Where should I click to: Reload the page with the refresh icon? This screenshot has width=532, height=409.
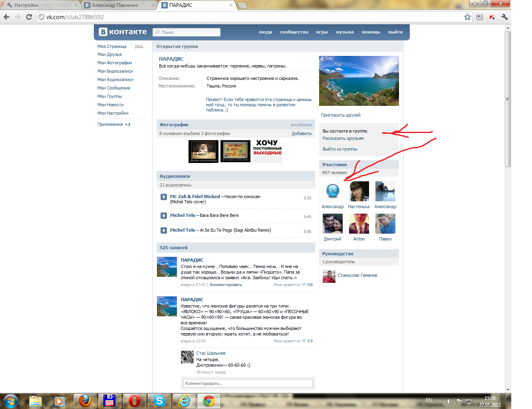click(x=29, y=17)
